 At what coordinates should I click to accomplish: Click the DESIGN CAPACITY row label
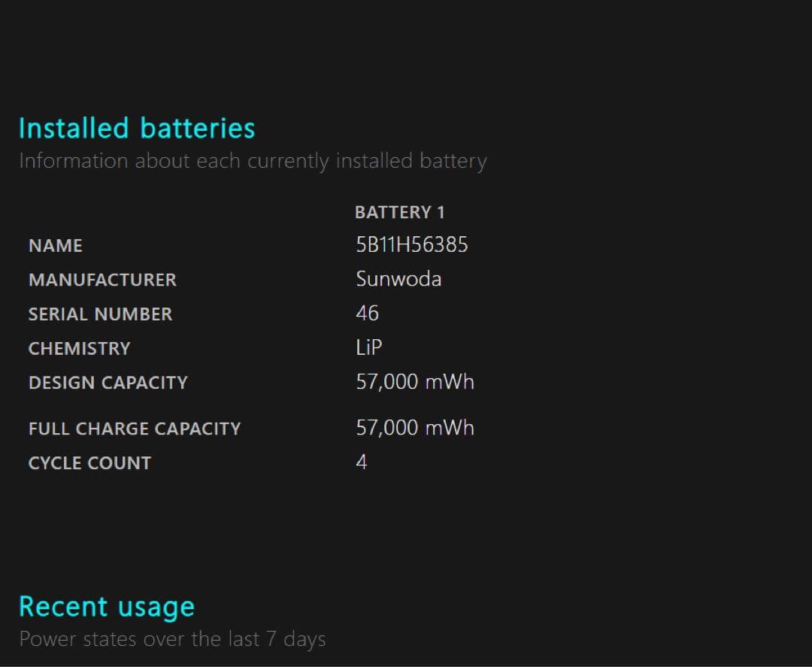pyautogui.click(x=108, y=383)
